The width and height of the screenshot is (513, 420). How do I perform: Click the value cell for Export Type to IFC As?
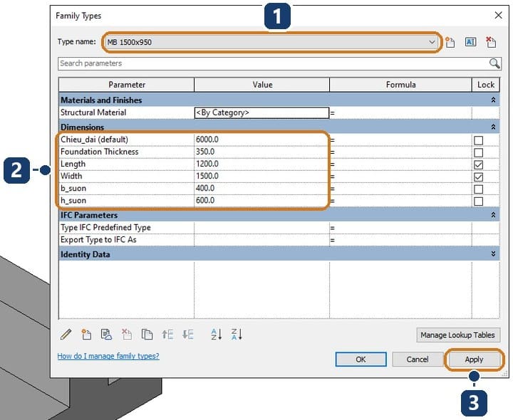(261, 240)
